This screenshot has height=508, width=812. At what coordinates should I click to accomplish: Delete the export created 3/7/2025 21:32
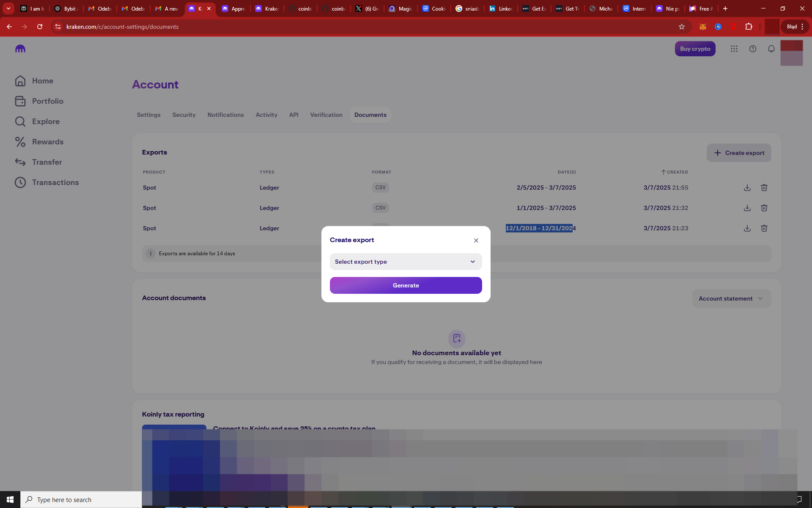click(764, 208)
